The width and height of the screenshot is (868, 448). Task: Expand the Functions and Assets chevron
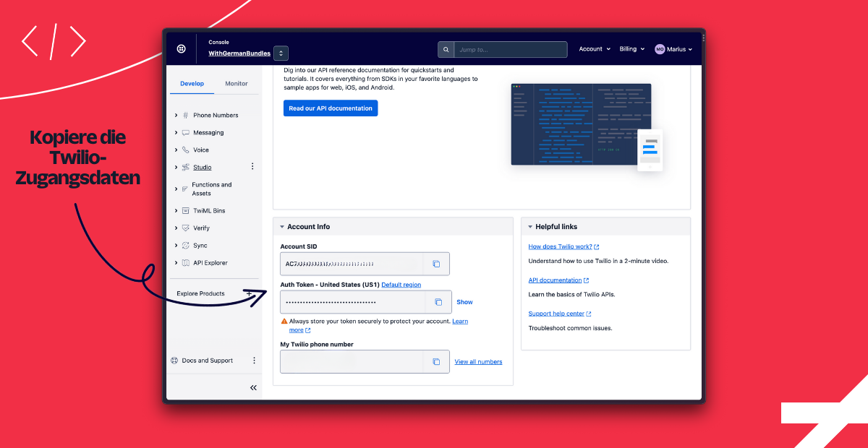tap(176, 189)
